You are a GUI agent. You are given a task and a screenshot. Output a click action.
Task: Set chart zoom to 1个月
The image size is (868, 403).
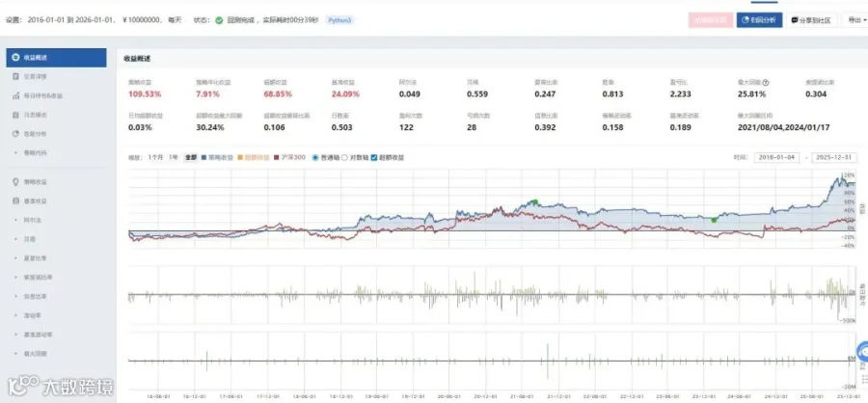155,157
